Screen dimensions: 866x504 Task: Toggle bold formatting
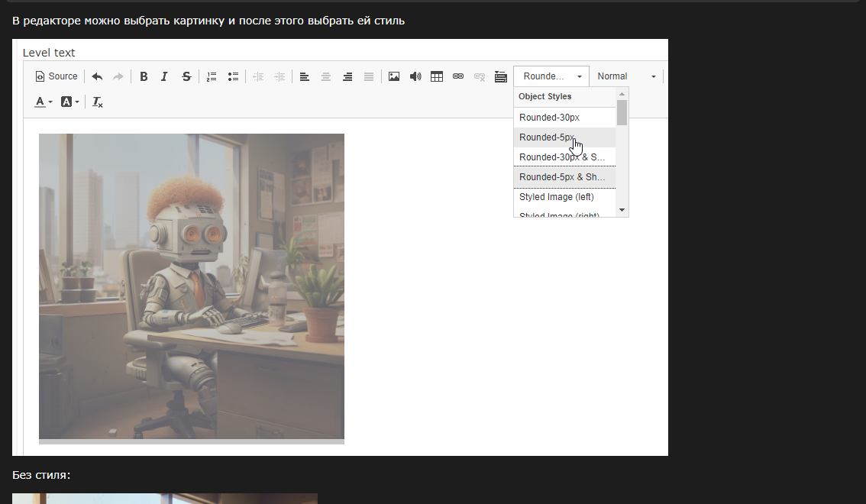click(144, 76)
